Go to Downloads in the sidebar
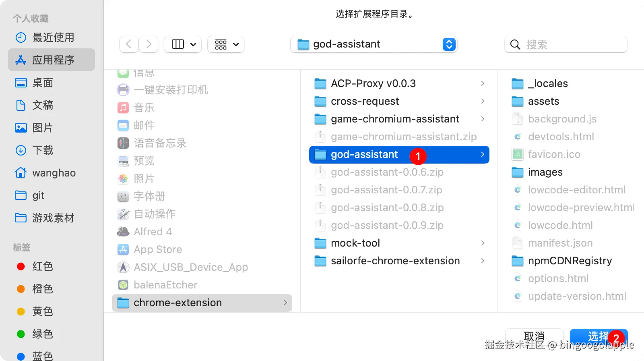Screen dimensions: 644x361 coord(42,150)
